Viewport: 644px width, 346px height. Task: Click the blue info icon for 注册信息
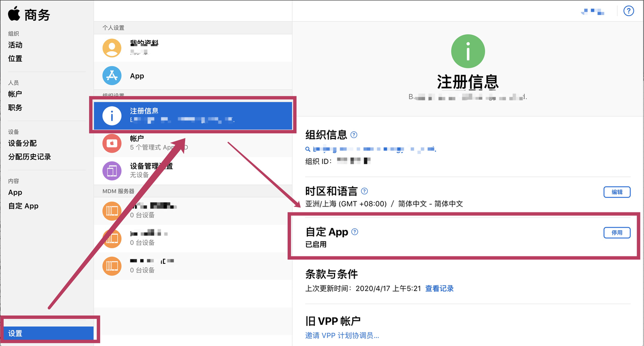tap(112, 116)
